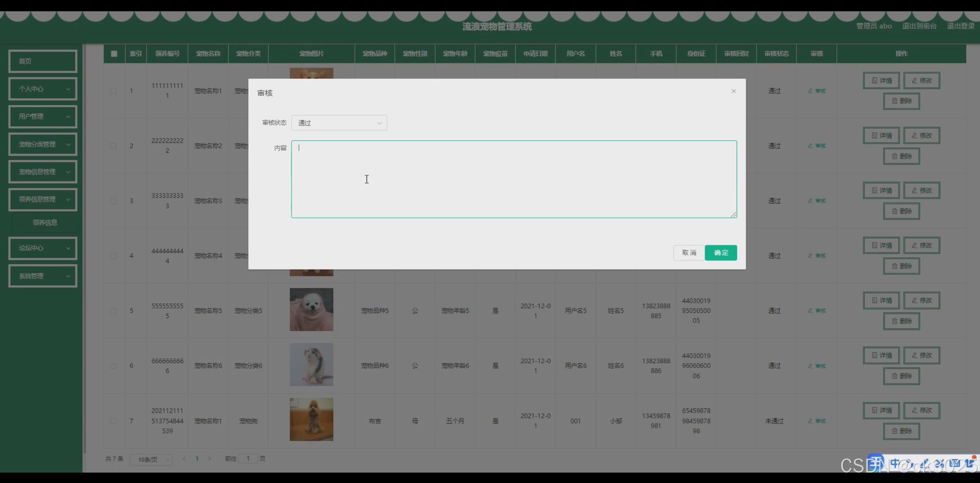Viewport: 980px width, 483px height.
Task: Click the 取消 cancel button
Action: point(688,253)
